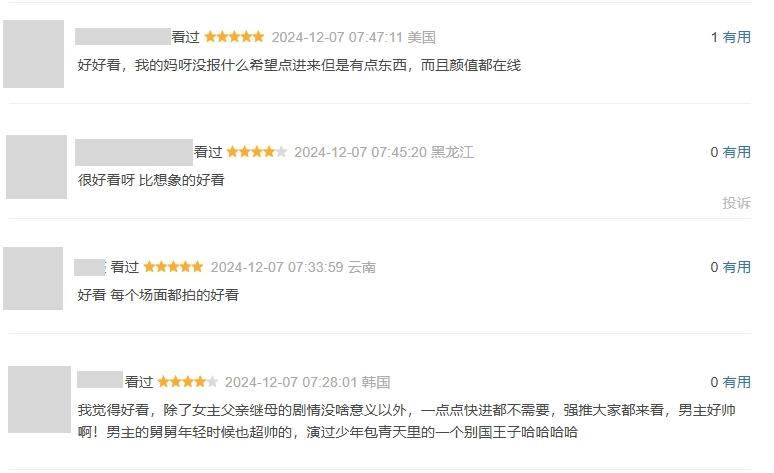This screenshot has width=774, height=473.
Task: Click the timestamp 2024-12-07 07:47:11
Action: pyautogui.click(x=338, y=37)
